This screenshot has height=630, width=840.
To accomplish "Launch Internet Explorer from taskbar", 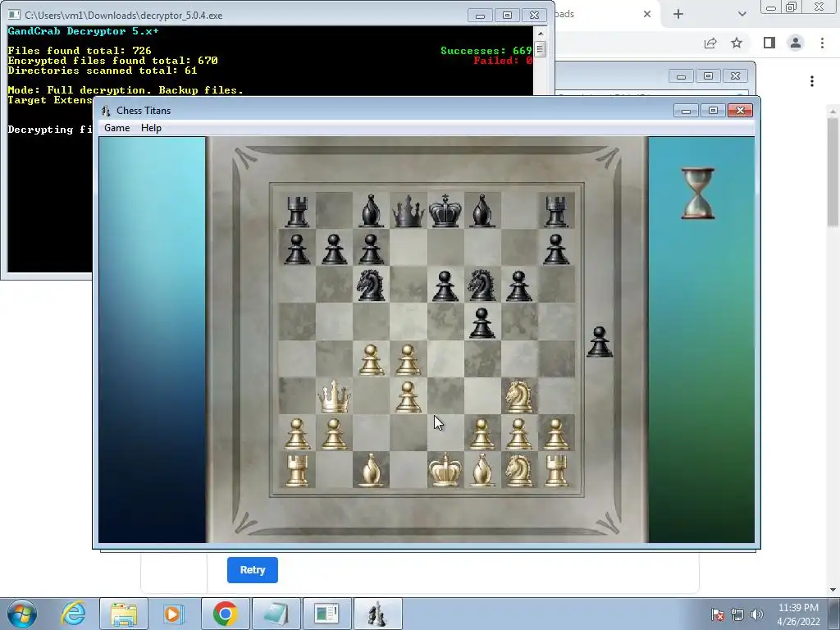I will [73, 614].
